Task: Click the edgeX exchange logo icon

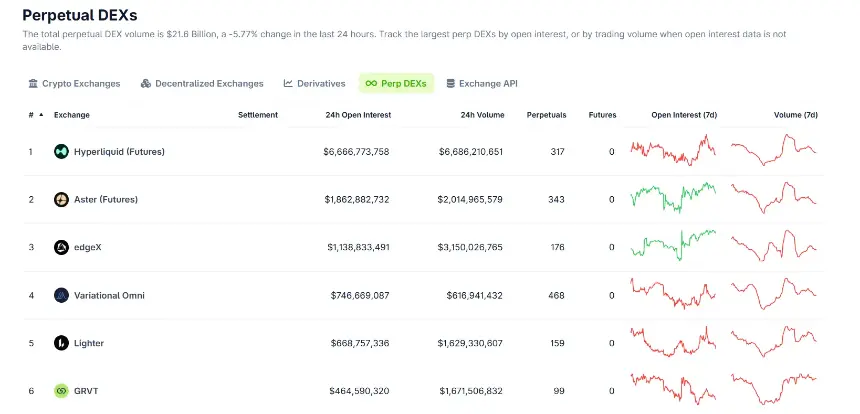Action: (x=61, y=247)
